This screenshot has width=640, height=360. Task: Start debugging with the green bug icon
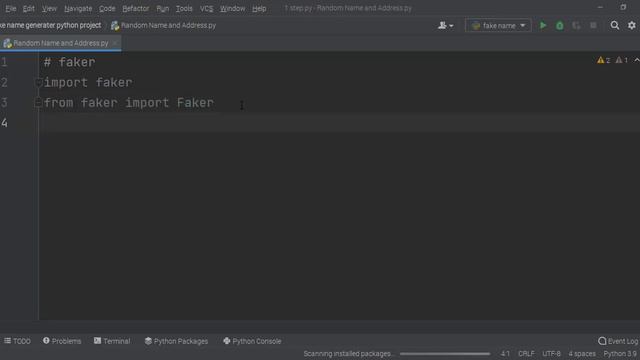(560, 25)
